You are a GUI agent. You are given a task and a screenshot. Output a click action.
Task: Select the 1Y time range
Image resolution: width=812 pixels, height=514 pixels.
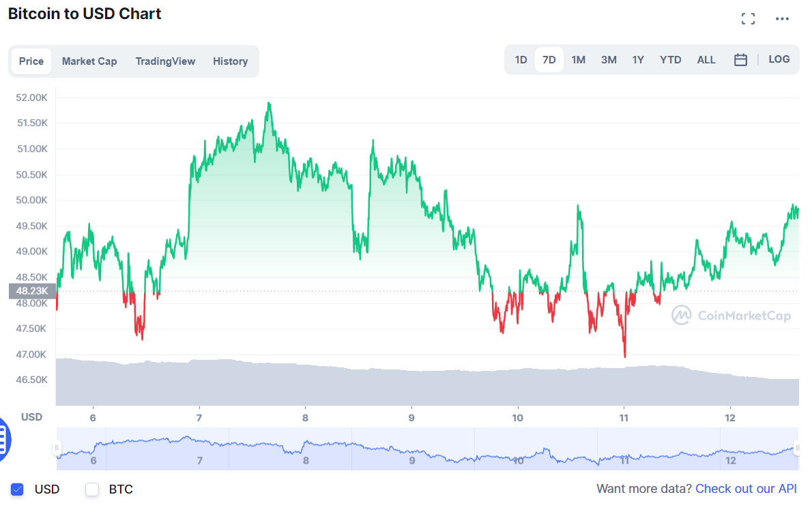pyautogui.click(x=638, y=59)
